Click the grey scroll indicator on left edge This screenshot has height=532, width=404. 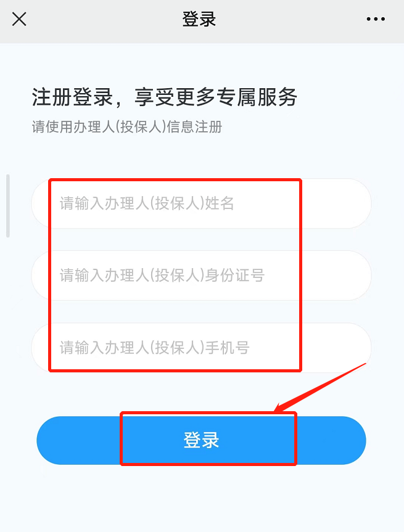click(x=8, y=206)
